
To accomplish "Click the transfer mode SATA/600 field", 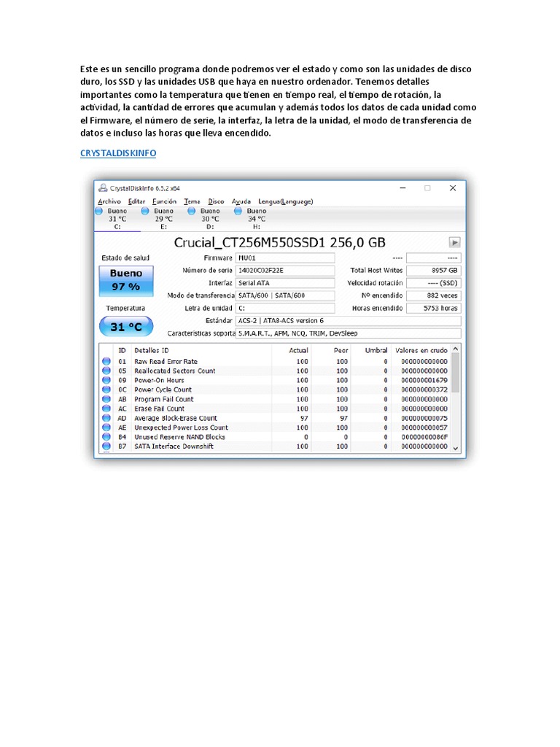I will coord(285,295).
